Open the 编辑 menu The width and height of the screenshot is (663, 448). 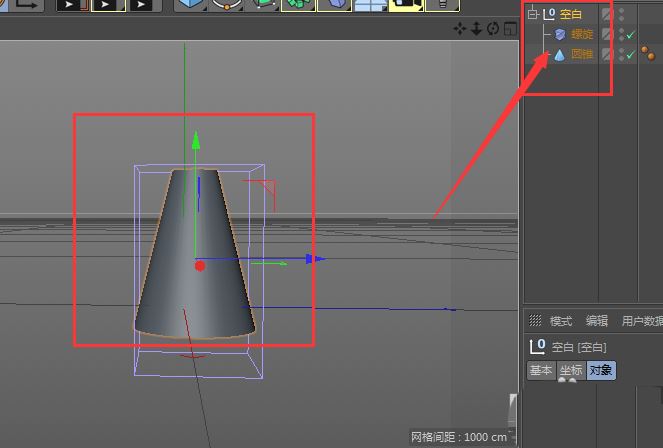click(597, 321)
